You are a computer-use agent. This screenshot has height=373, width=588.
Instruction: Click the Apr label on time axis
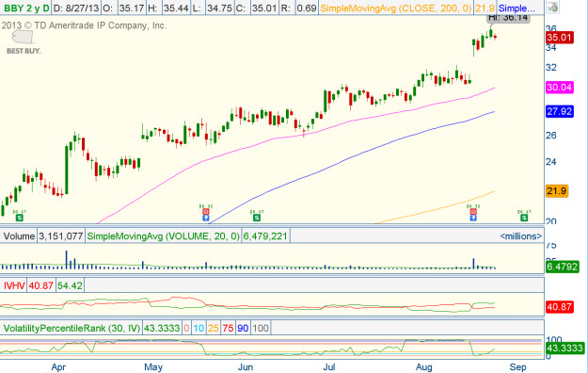tap(58, 367)
